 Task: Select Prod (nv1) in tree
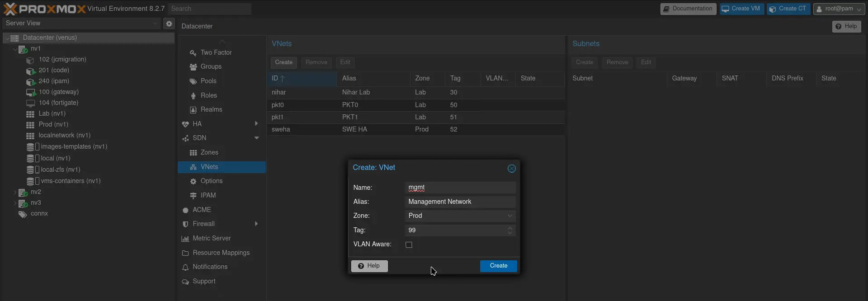[x=53, y=125]
